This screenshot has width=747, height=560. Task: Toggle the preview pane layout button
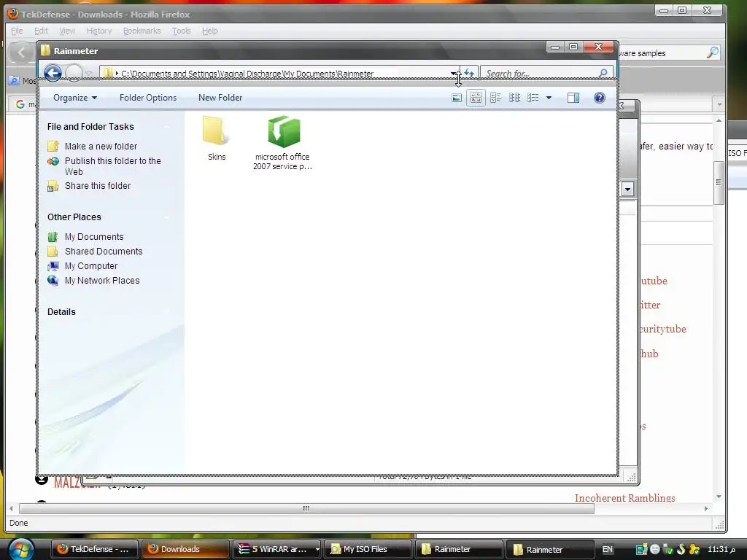(x=573, y=98)
